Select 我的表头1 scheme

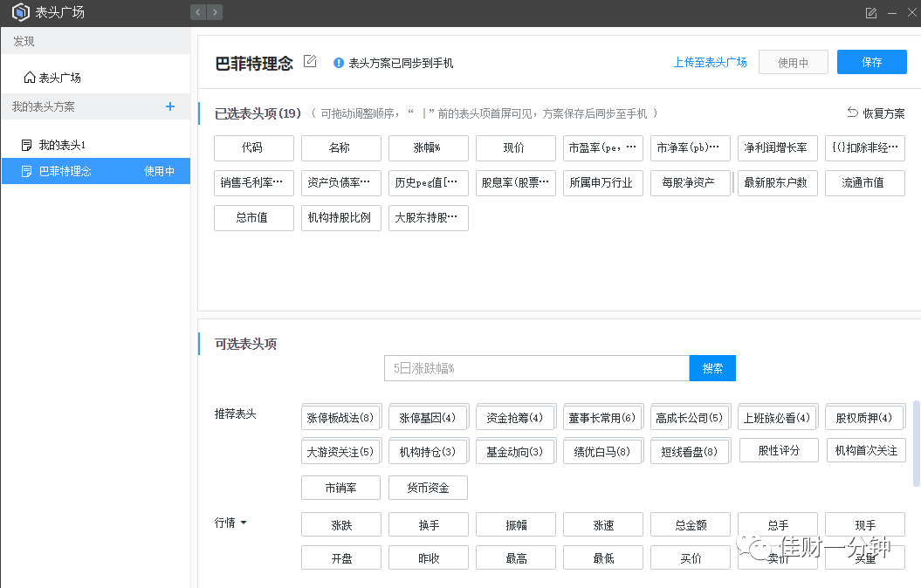96,145
